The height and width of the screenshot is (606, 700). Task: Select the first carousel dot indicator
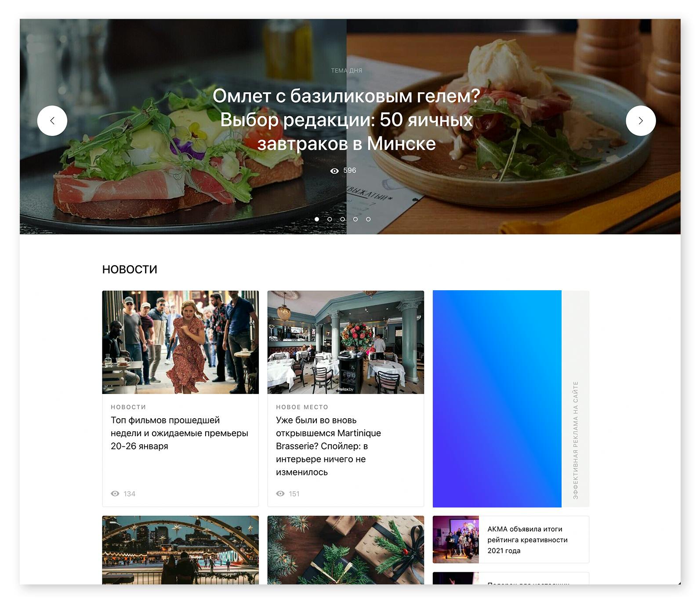click(317, 219)
